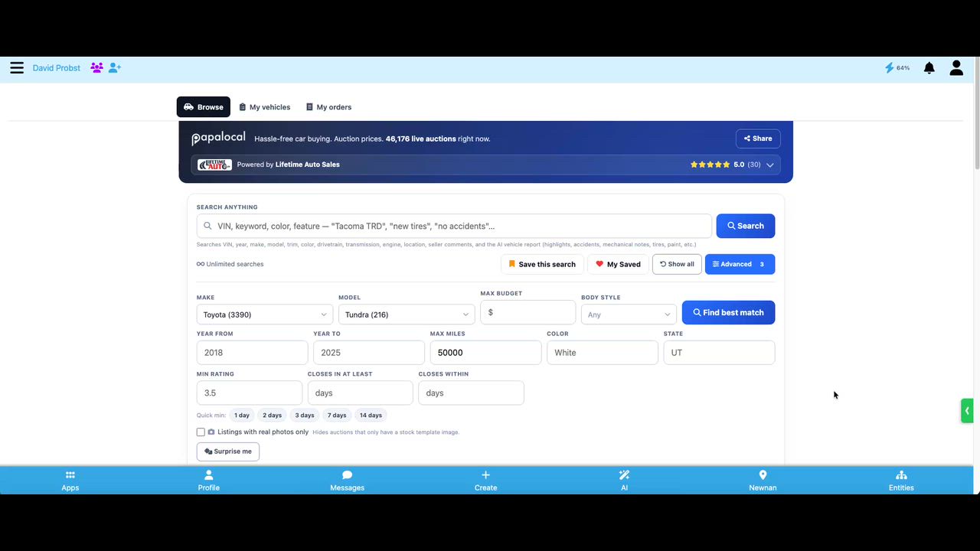Switch to My orders tab
Viewport: 980px width, 551px height.
pyautogui.click(x=329, y=107)
